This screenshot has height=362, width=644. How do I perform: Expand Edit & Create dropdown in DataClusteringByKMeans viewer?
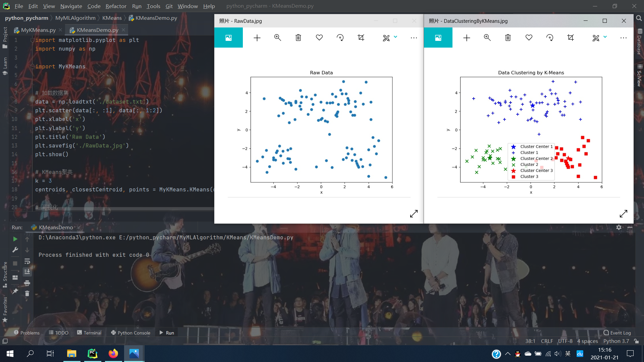click(x=605, y=37)
